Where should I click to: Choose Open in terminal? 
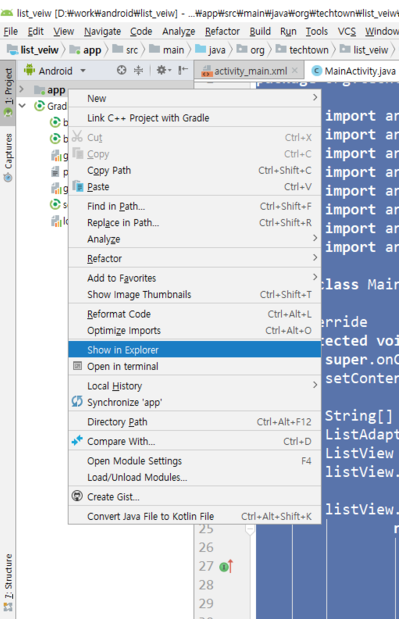[194, 366]
